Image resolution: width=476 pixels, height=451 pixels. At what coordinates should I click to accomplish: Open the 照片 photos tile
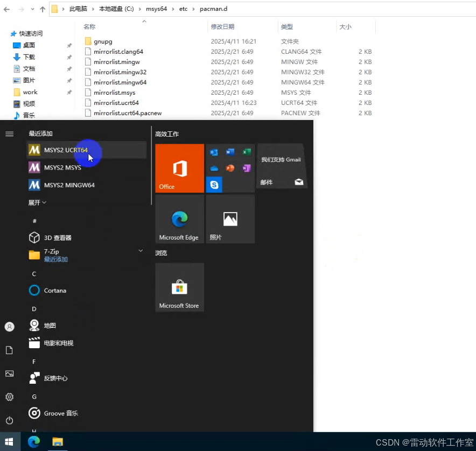pos(230,219)
